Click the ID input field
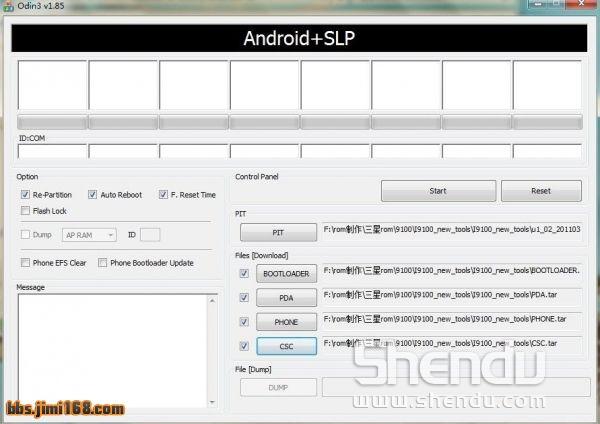This screenshot has height=424, width=600. tap(150, 235)
